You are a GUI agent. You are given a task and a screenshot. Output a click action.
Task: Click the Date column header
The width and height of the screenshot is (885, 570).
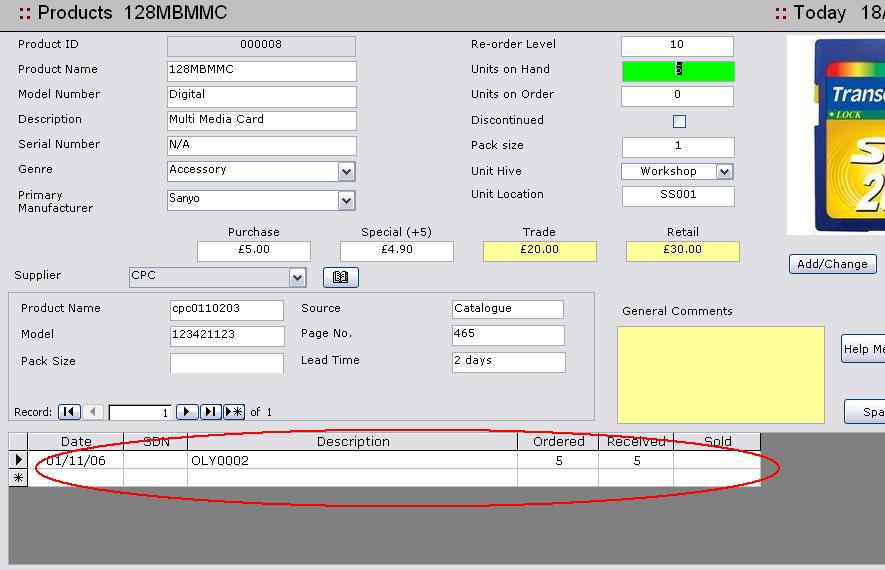click(76, 441)
